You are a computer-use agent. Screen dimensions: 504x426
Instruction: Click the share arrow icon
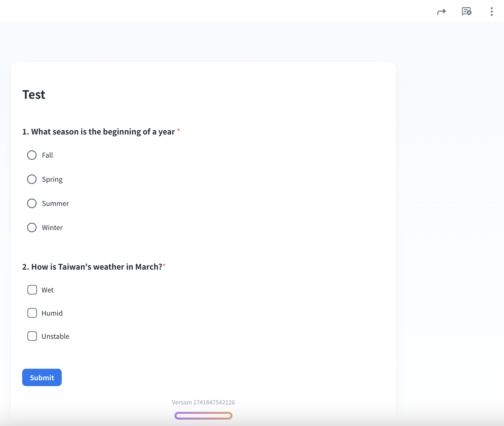[x=441, y=12]
